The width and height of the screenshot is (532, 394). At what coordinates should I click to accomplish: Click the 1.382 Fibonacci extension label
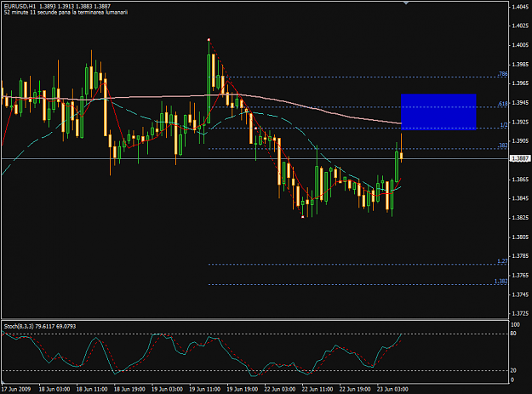pos(501,281)
